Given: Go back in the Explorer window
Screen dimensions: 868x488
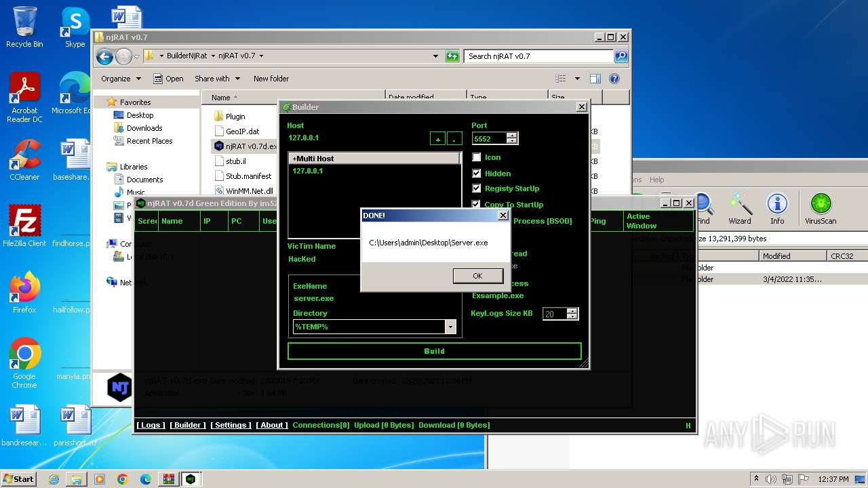Looking at the screenshot, I should pos(104,56).
